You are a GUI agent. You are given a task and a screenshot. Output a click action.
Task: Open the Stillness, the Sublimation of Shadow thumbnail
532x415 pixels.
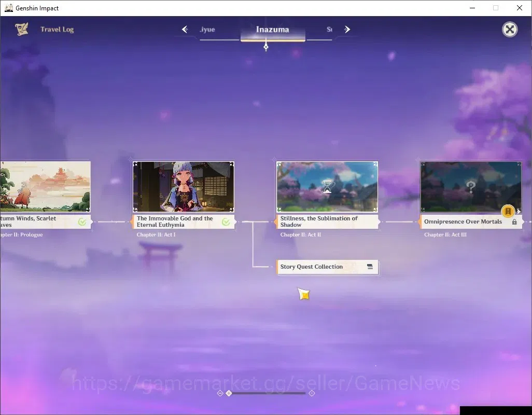click(327, 187)
